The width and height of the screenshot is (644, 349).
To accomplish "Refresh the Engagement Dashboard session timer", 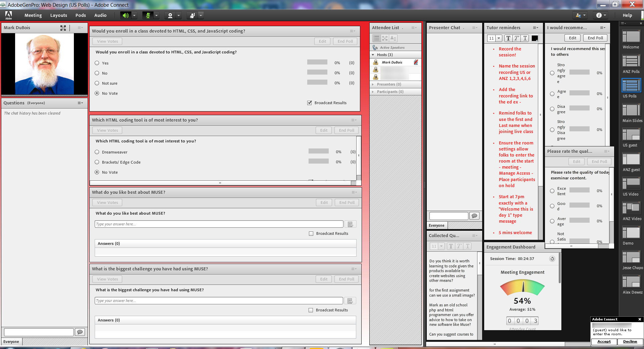I will pyautogui.click(x=552, y=259).
